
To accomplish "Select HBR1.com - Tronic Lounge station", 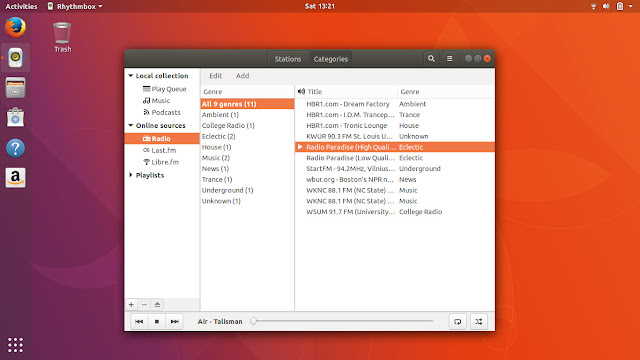I will 395,126.
